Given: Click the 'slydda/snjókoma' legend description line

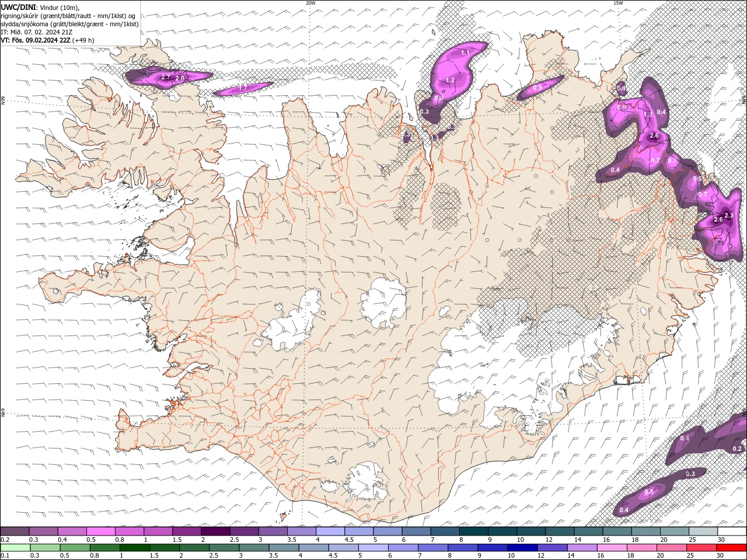Looking at the screenshot, I should [x=70, y=24].
